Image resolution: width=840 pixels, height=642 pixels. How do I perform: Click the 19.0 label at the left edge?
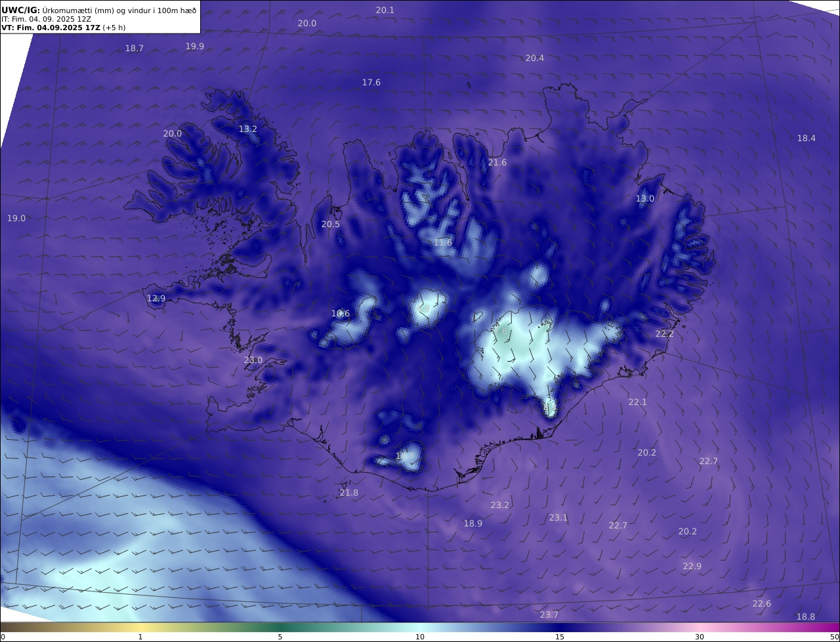tap(16, 218)
